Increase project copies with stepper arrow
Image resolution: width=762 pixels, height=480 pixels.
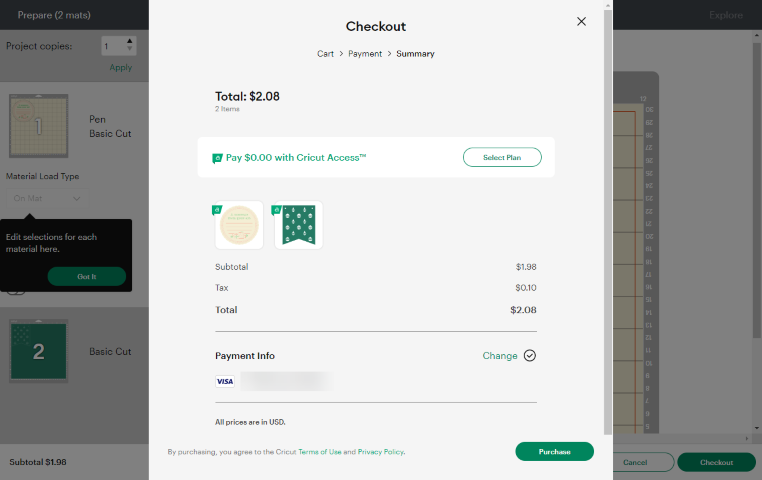point(131,42)
